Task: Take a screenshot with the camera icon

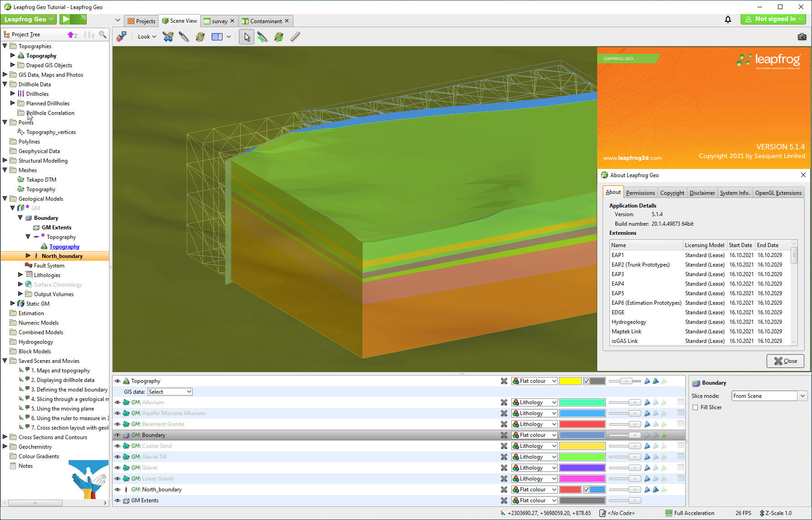Action: tap(802, 37)
